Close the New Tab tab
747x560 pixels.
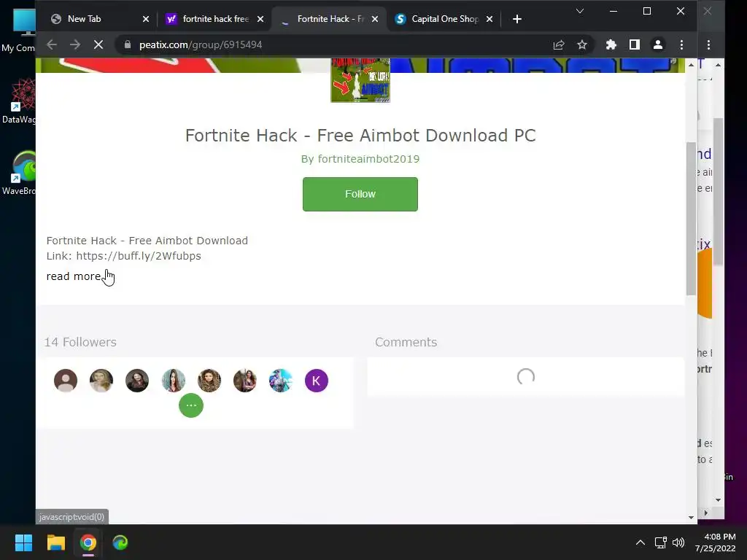146,19
